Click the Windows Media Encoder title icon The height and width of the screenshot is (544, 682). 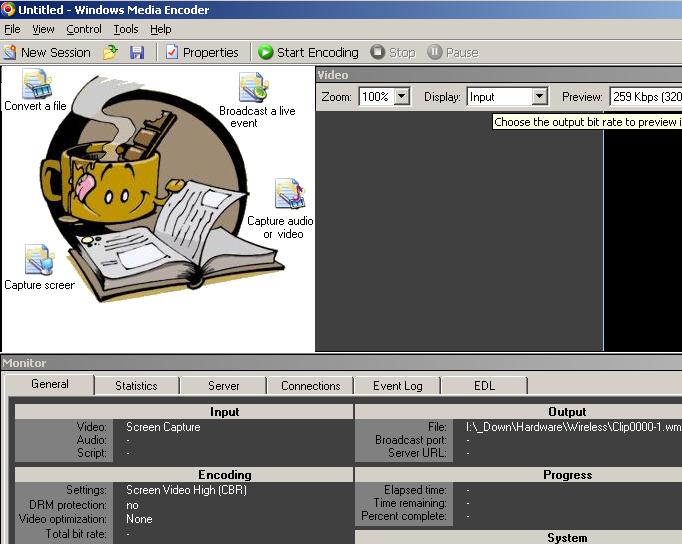point(8,9)
